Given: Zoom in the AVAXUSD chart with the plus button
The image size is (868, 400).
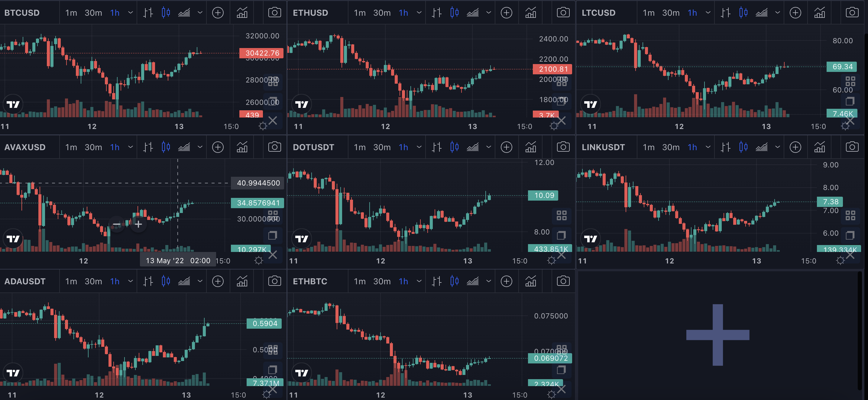Looking at the screenshot, I should (x=138, y=224).
